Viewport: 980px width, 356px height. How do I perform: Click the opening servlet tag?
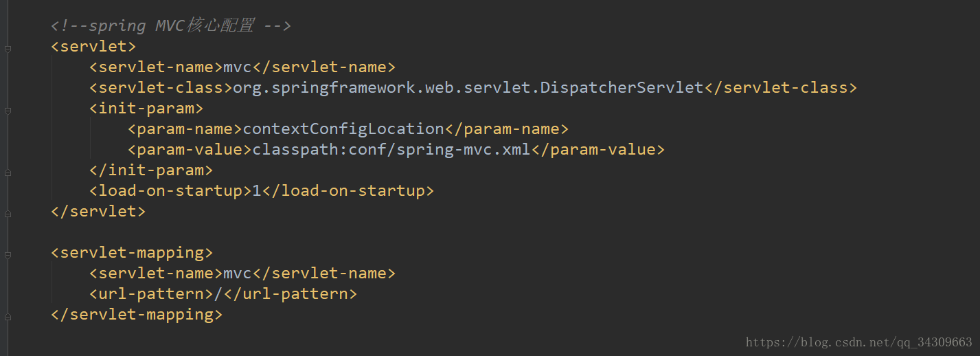[x=93, y=47]
